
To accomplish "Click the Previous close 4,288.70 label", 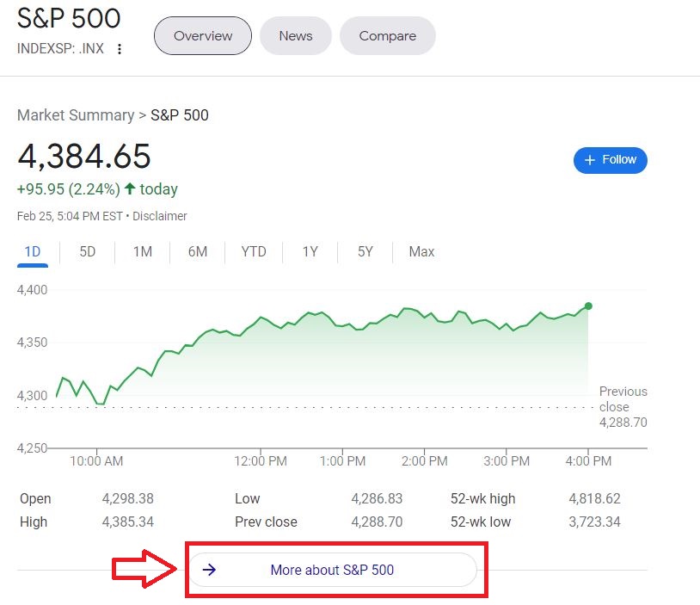I will pyautogui.click(x=623, y=406).
